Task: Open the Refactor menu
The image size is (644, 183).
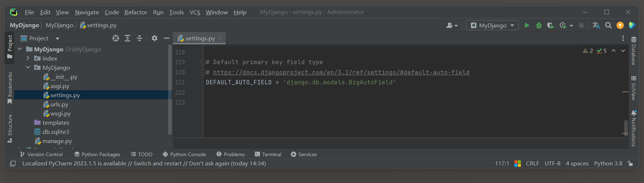Action: tap(136, 12)
